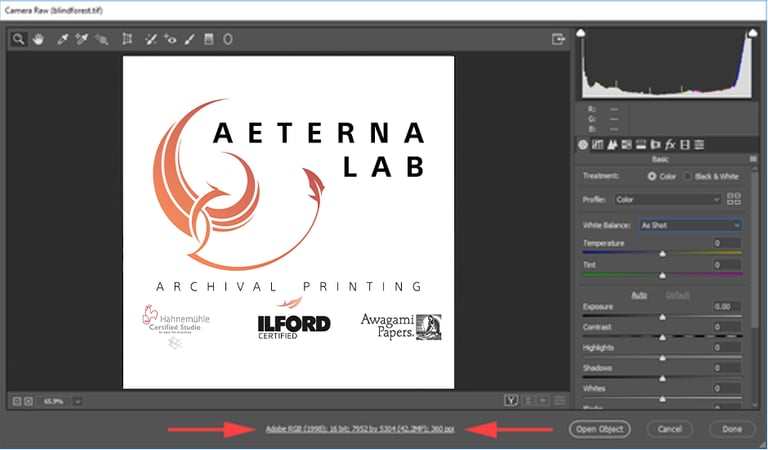768x450 pixels.
Task: Select the Spot Removal tool
Action: tap(151, 39)
